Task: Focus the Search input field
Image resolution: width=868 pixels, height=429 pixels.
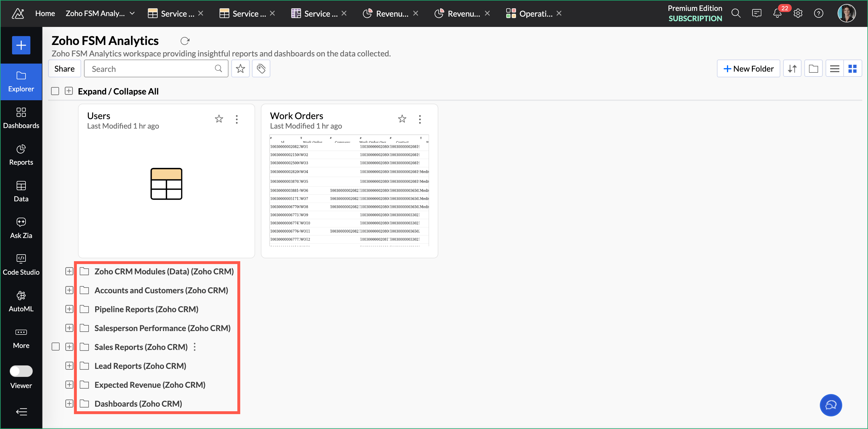Action: point(152,69)
